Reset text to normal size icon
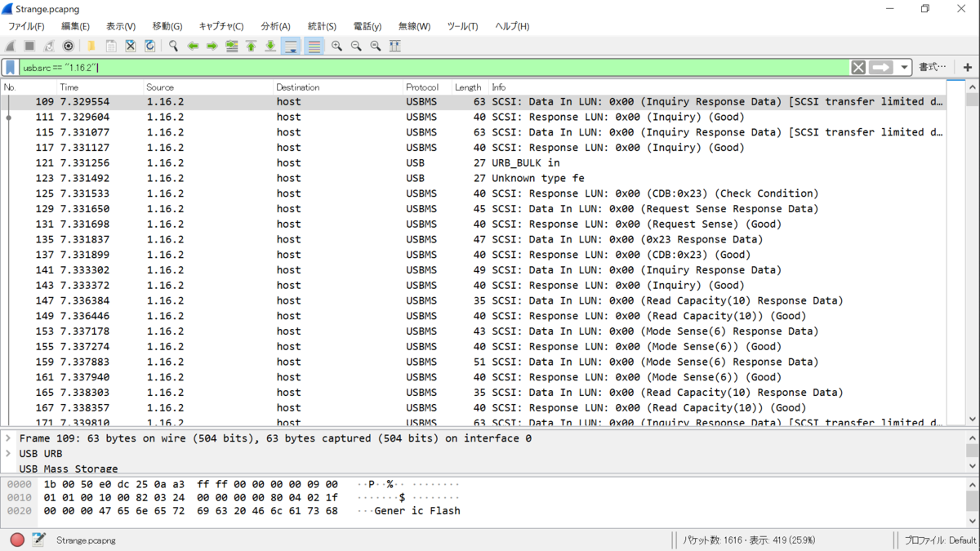 (376, 46)
